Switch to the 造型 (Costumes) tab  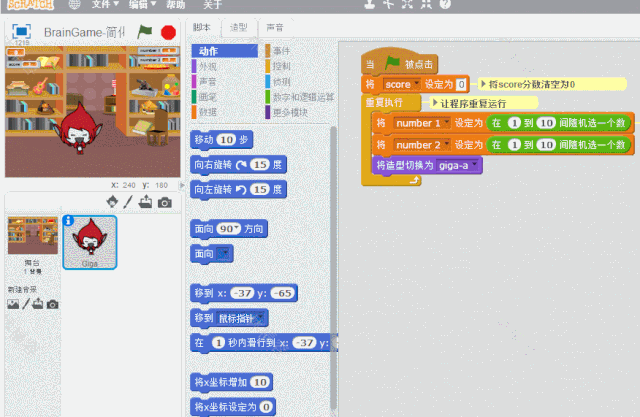point(240,28)
